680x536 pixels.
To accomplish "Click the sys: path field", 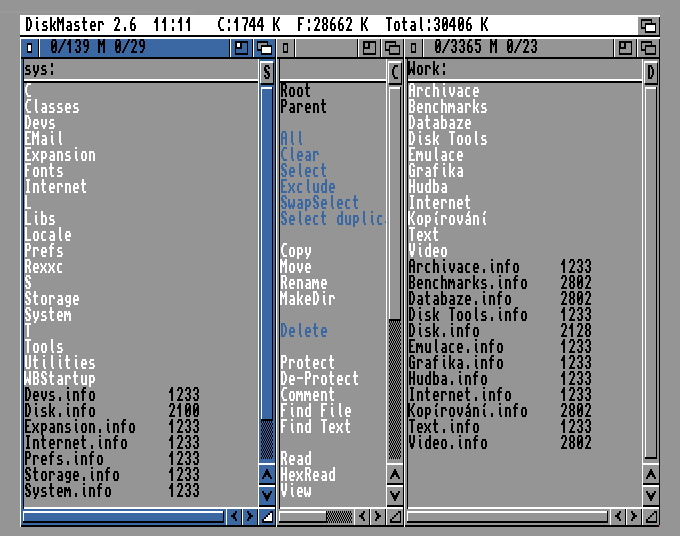I will (x=140, y=71).
